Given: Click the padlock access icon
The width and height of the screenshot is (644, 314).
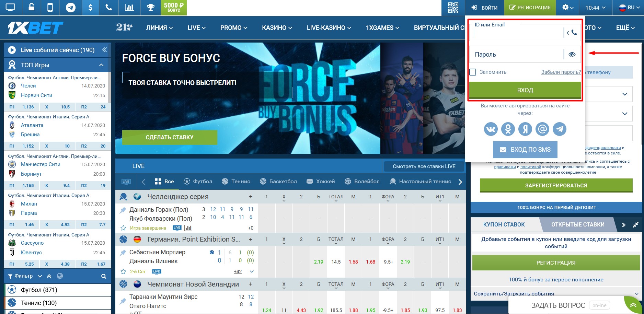Looking at the screenshot, I should tap(31, 8).
